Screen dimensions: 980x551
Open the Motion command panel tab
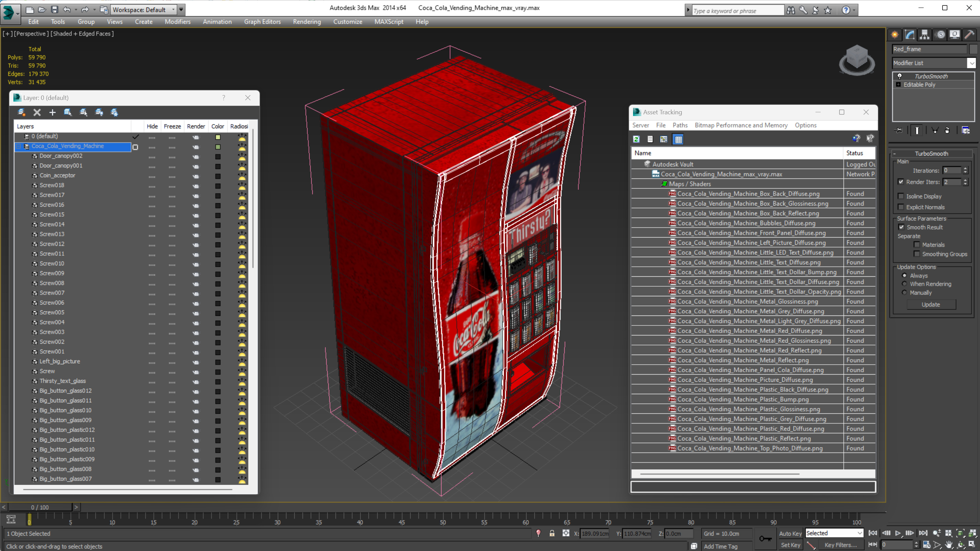(940, 35)
